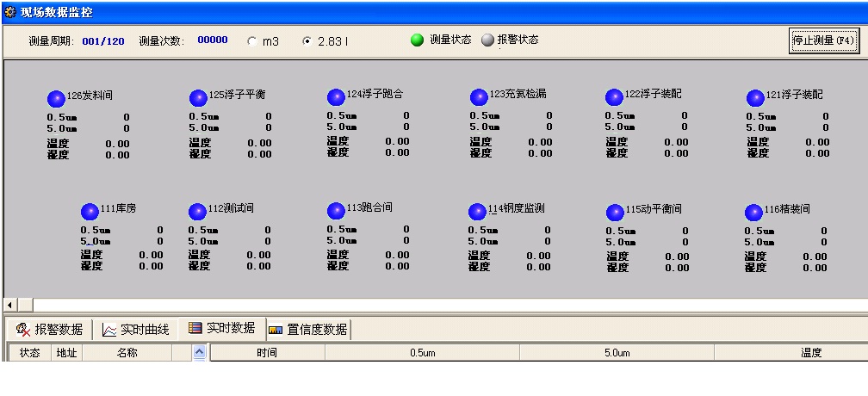Click the 置信度数据 tab icon

pos(276,331)
